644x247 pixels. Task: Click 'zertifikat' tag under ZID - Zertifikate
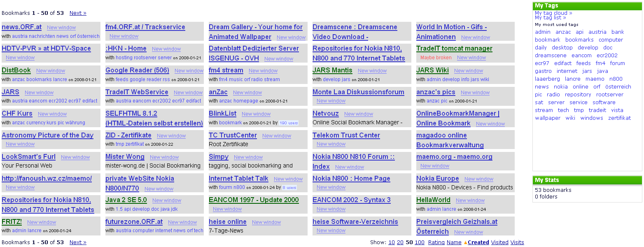point(135,144)
